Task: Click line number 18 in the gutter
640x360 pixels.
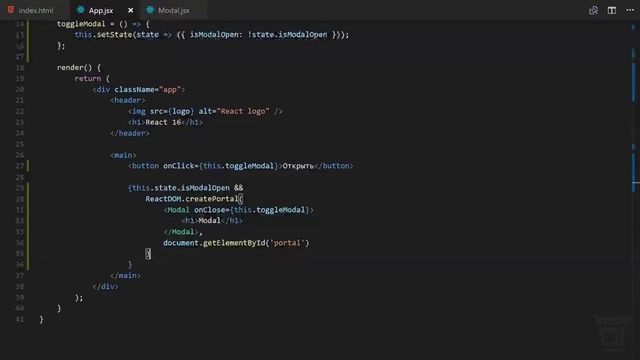Action: click(x=20, y=67)
